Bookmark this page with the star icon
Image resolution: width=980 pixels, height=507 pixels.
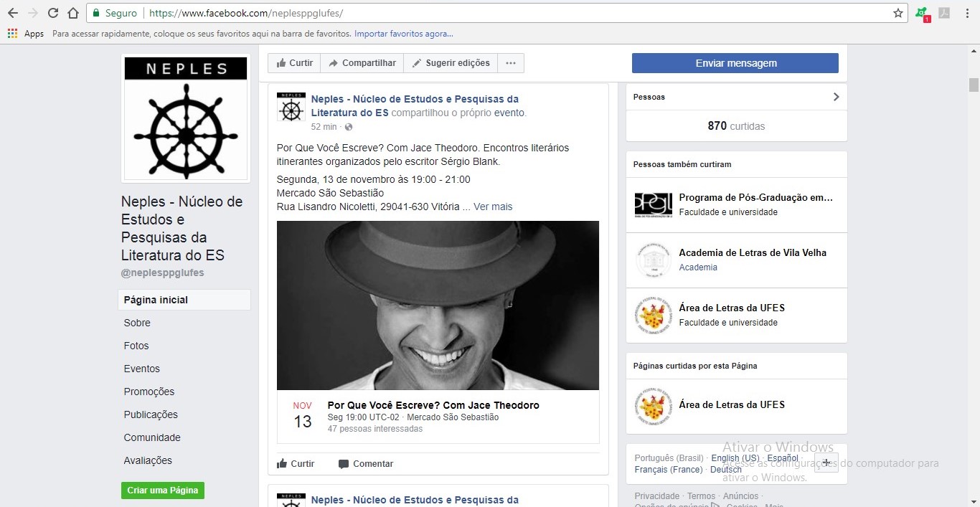click(897, 13)
